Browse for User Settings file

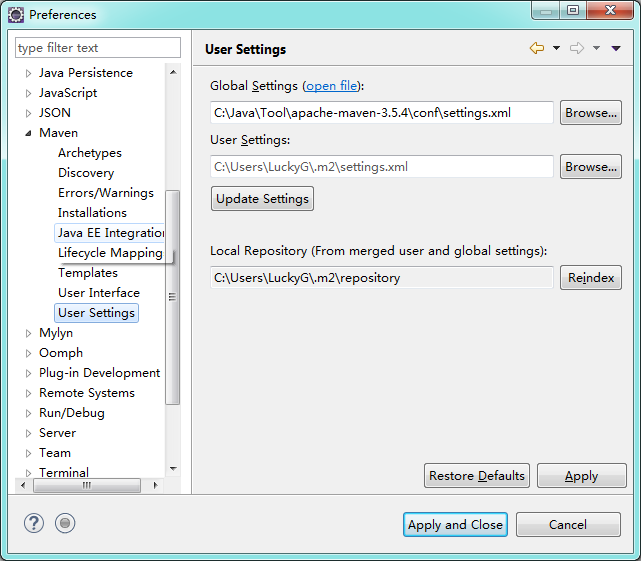[591, 166]
